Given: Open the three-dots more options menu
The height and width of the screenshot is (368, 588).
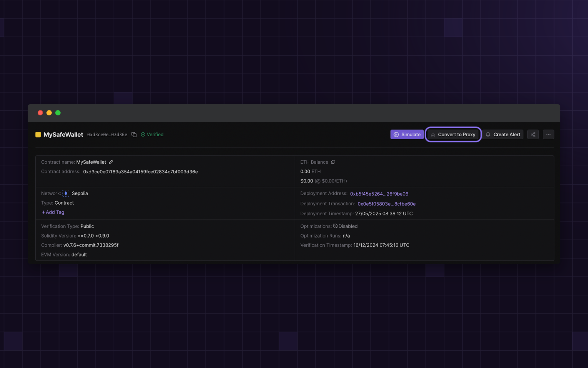Looking at the screenshot, I should [x=548, y=135].
